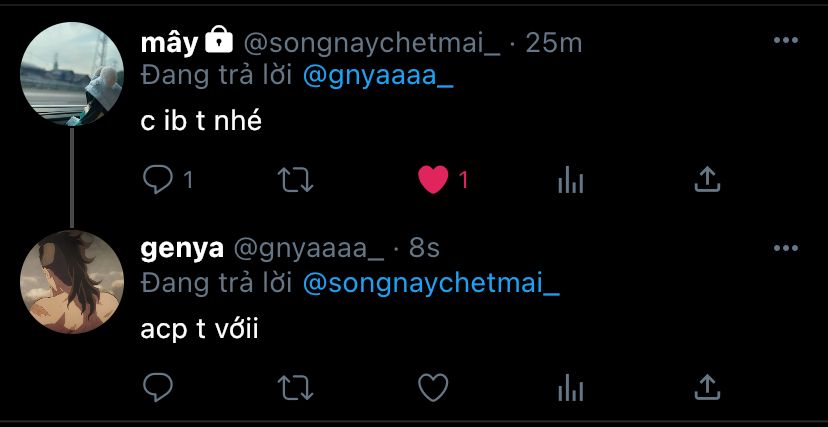This screenshot has height=427, width=828.
Task: Click the blue @songnaychetmai_ mention link
Action: coord(430,283)
